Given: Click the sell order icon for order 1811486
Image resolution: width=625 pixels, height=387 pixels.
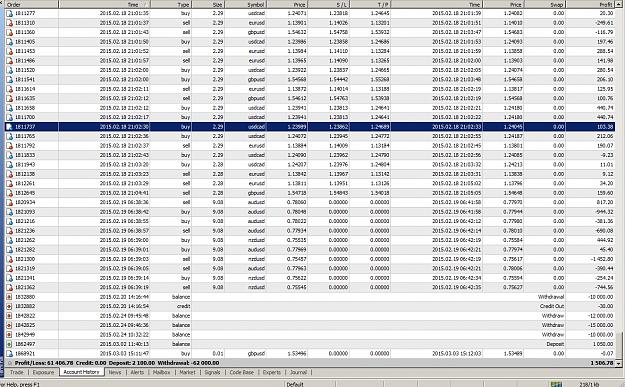Looking at the screenshot, I should [x=10, y=61].
